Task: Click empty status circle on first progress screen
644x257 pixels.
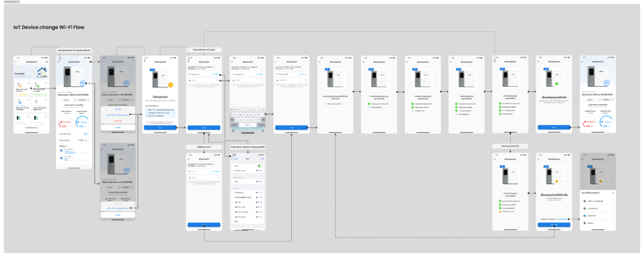Action: pos(325,104)
